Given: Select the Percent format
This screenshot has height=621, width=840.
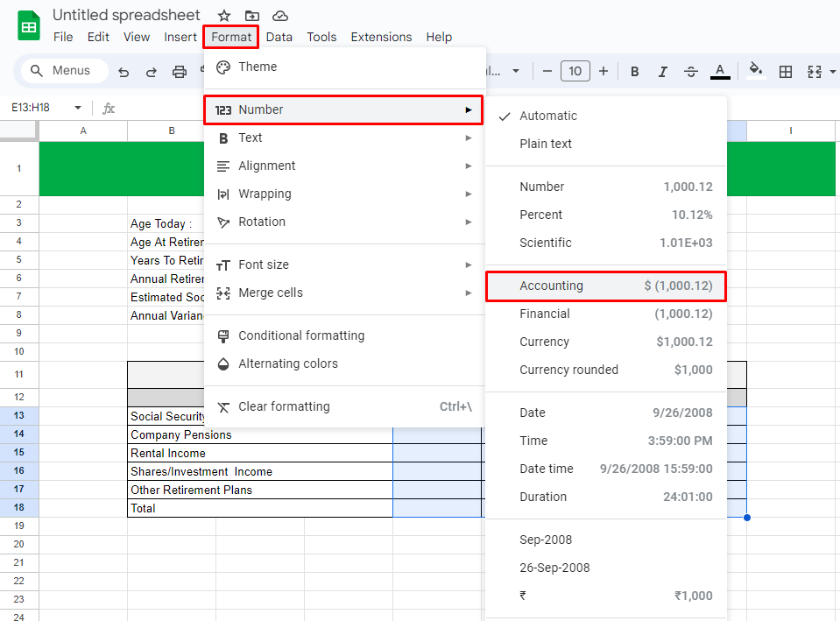Looking at the screenshot, I should click(x=606, y=215).
